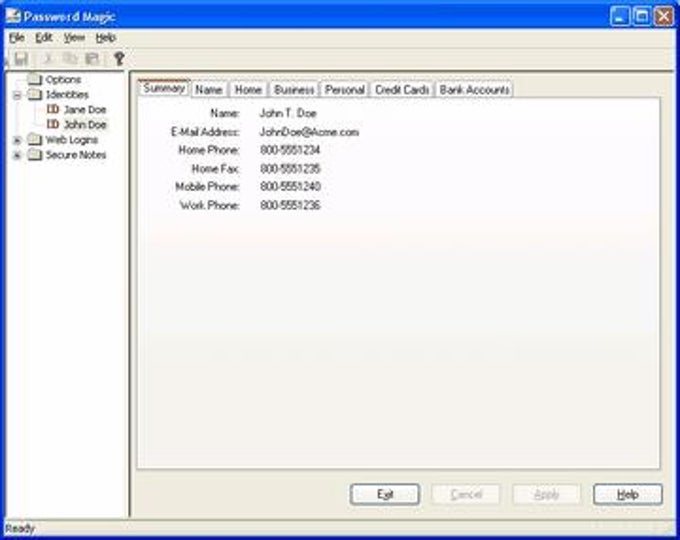Image resolution: width=680 pixels, height=540 pixels.
Task: Click work phone value 800-5551236
Action: click(x=290, y=205)
